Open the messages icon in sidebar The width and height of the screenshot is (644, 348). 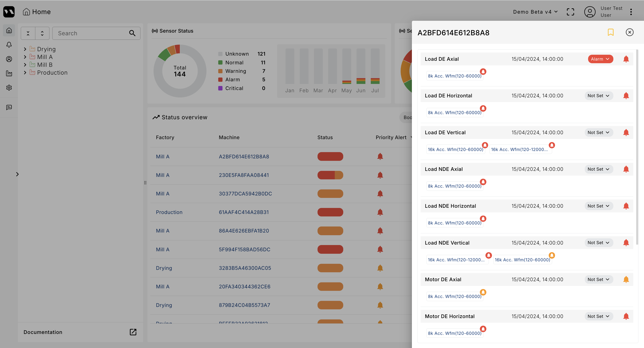tap(9, 107)
